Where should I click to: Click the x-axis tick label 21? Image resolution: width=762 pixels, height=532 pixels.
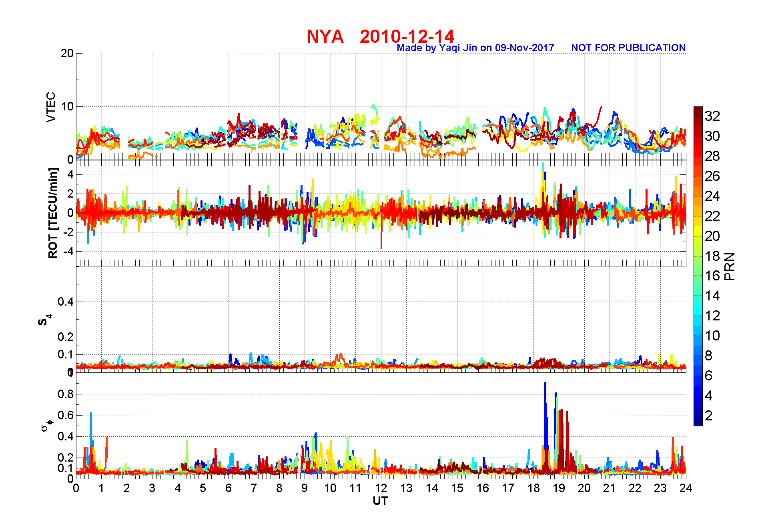click(610, 488)
